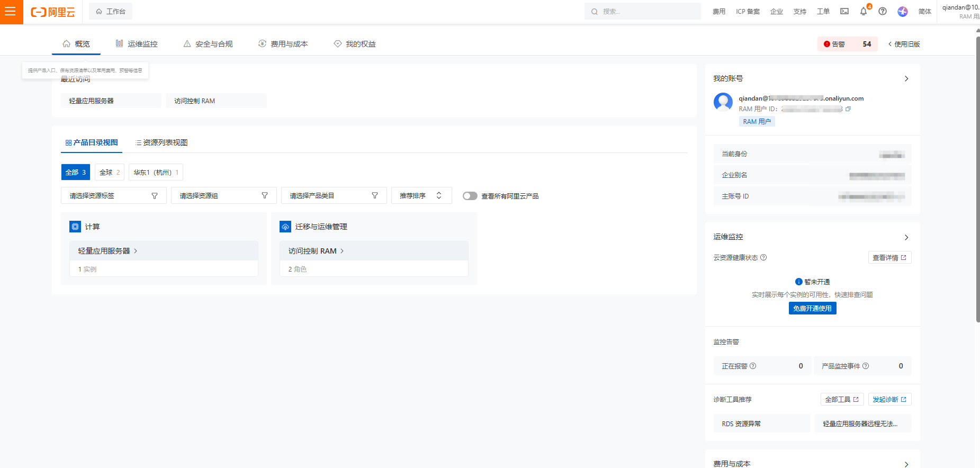The width and height of the screenshot is (980, 468).
Task: Open the 请选择资源标签 dropdown
Action: (x=114, y=196)
